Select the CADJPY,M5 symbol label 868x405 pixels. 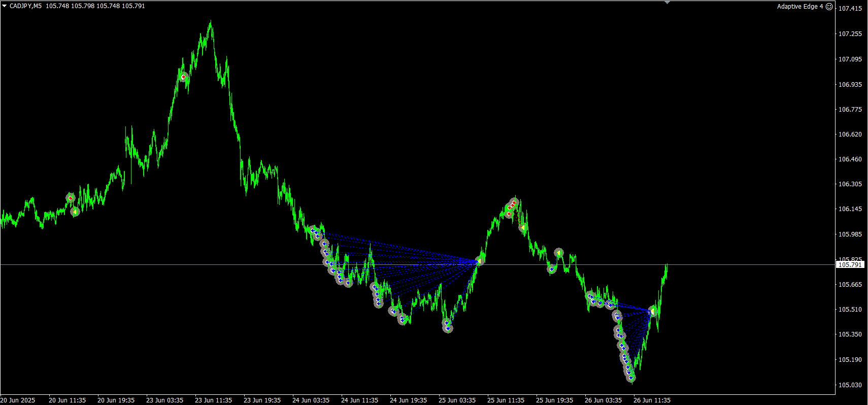coord(25,6)
